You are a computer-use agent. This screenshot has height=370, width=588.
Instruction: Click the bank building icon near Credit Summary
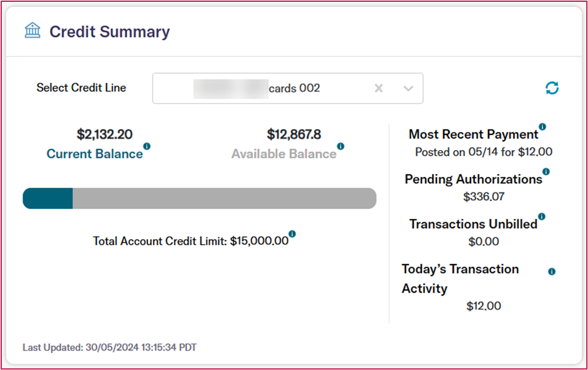tap(32, 31)
